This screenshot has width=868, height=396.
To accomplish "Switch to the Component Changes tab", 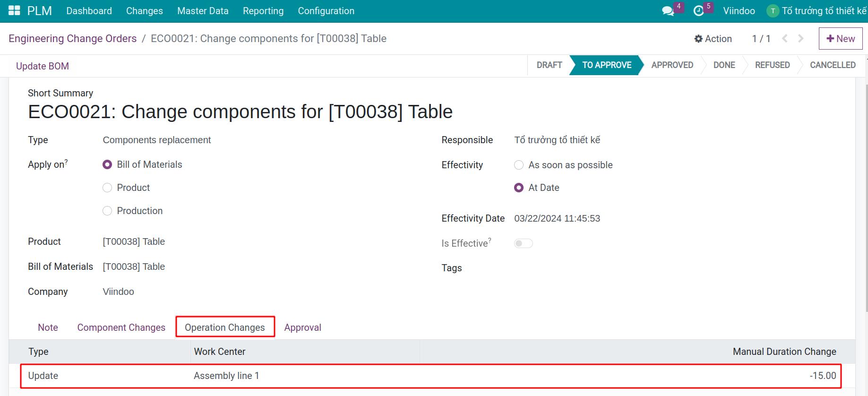I will tap(121, 327).
